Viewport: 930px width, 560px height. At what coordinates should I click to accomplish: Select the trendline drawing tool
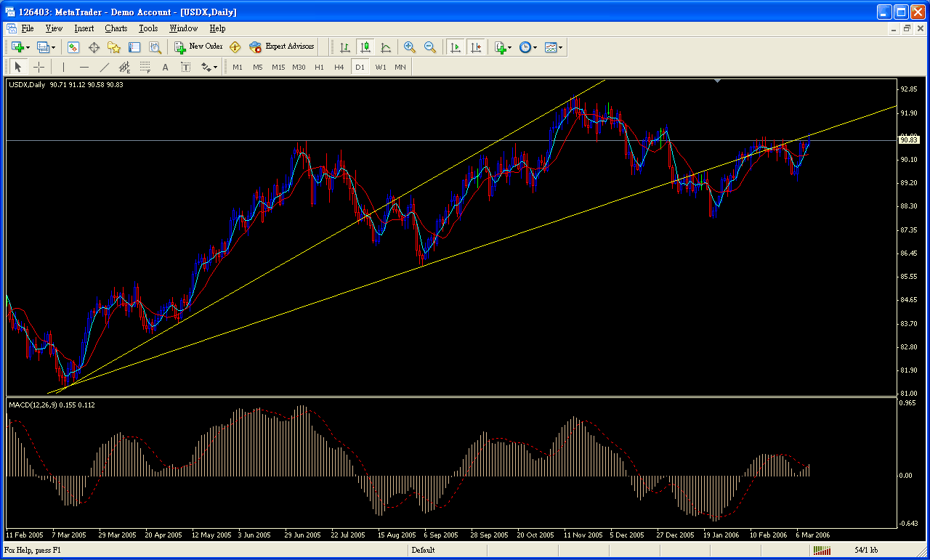pyautogui.click(x=104, y=67)
